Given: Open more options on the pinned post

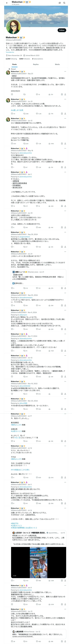Looking at the screenshot, I should [65, 71].
